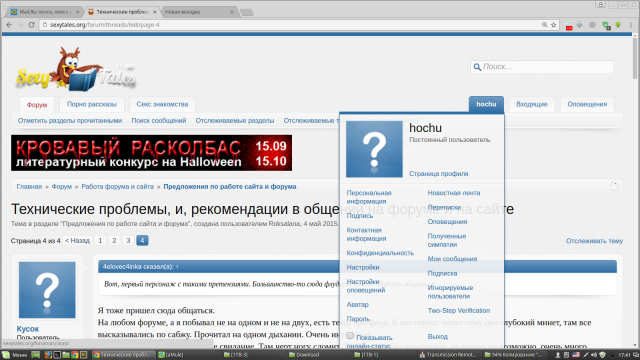The height and width of the screenshot is (360, 640).
Task: Close the 'Новая вкладка' tab
Action: [x=232, y=12]
